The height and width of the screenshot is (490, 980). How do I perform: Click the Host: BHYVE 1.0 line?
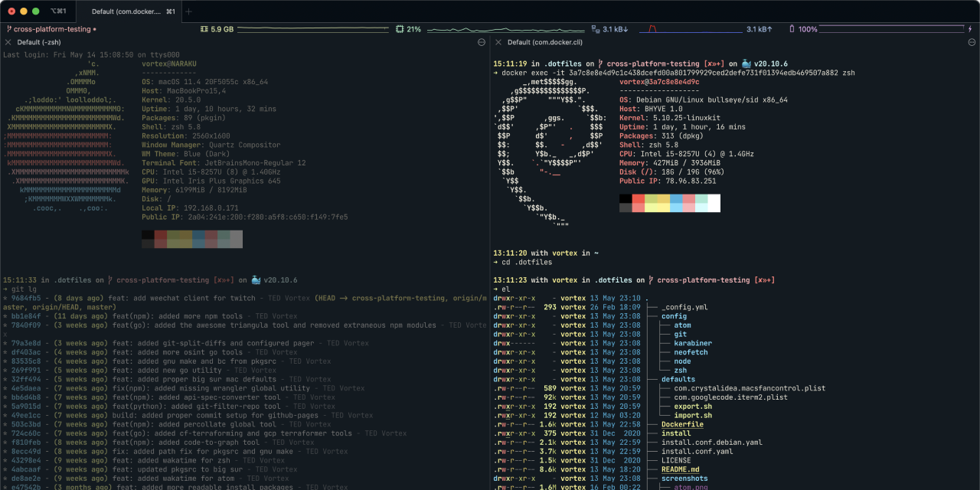point(651,109)
